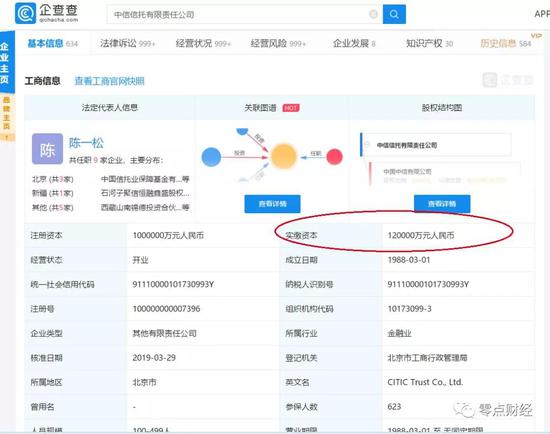Viewport: 550px width, 434px height.
Task: Click 中信信托有限责任公司 in equity structure
Action: pos(407,145)
